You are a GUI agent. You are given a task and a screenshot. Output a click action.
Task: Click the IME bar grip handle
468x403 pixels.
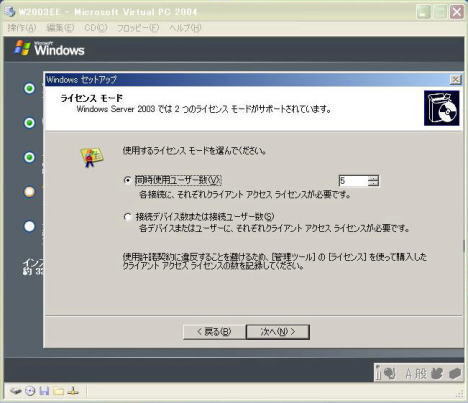click(x=378, y=373)
